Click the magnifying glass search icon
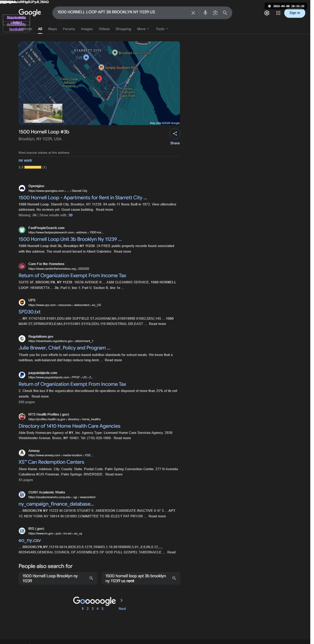 pos(225,13)
